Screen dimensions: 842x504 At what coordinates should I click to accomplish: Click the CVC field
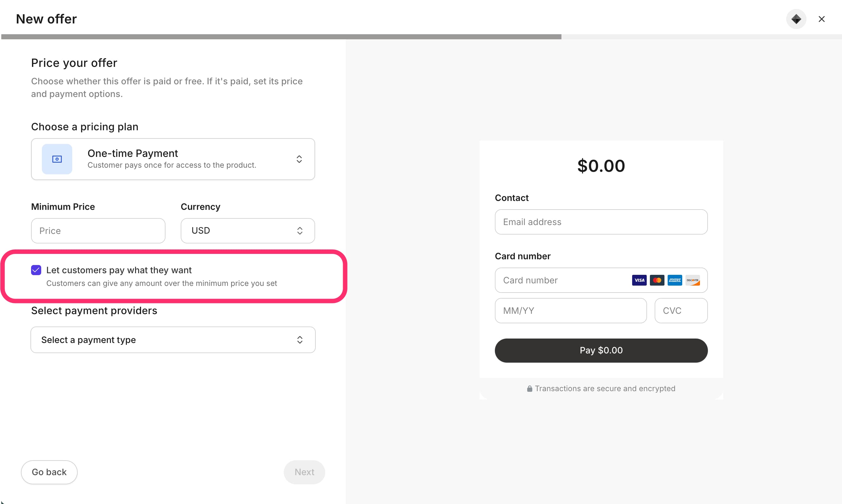tap(681, 310)
